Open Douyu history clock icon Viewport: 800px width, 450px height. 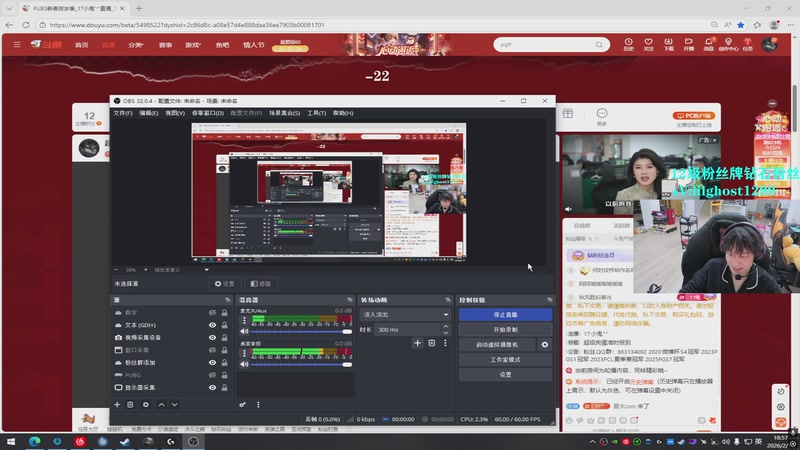coord(629,44)
